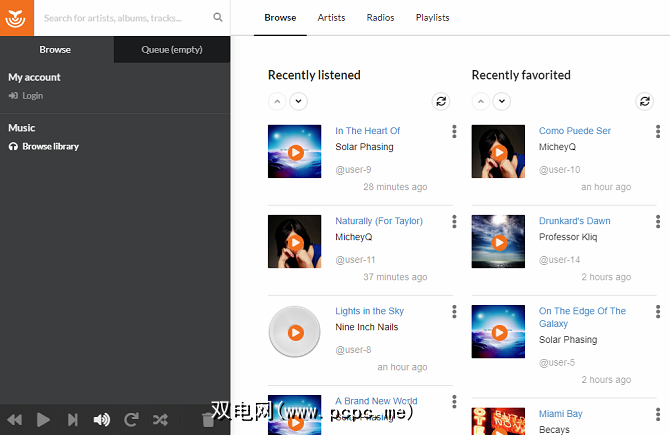This screenshot has height=435, width=670.
Task: Click the @user-14 username
Action: tap(560, 260)
